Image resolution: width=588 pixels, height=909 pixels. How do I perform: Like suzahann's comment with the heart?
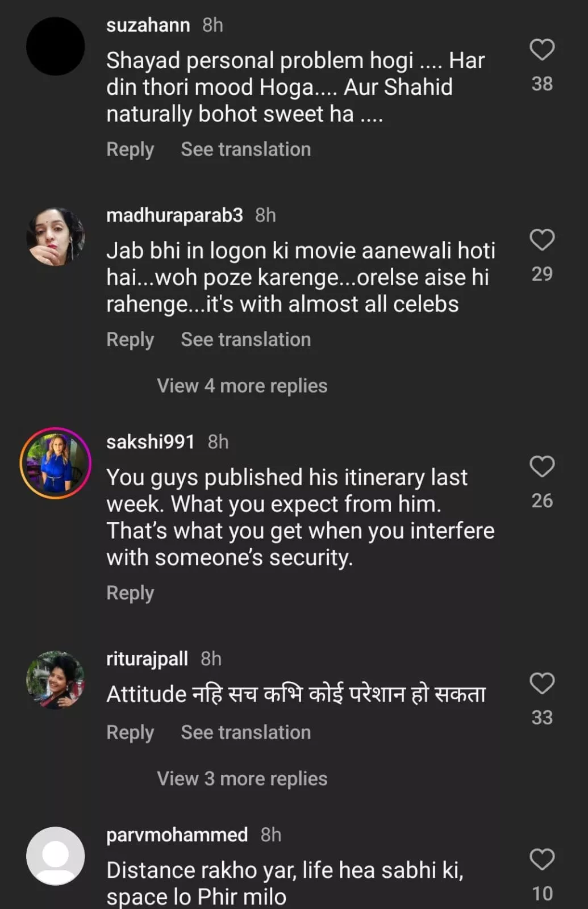pyautogui.click(x=542, y=50)
